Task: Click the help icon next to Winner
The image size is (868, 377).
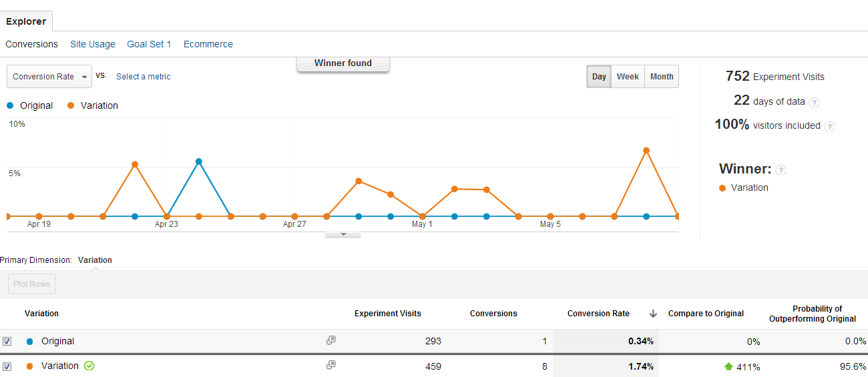Action: pos(781,170)
